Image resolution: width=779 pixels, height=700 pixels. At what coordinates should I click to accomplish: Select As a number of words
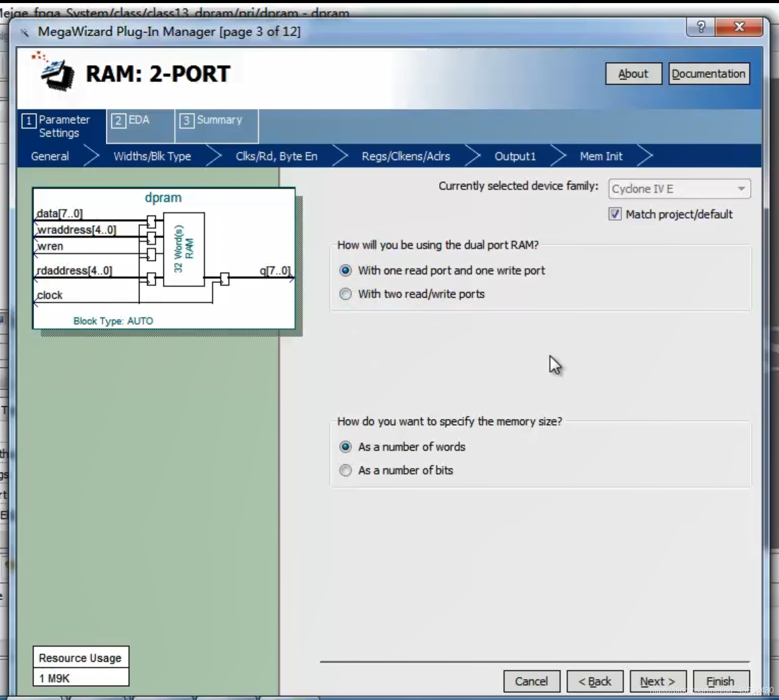(x=345, y=446)
